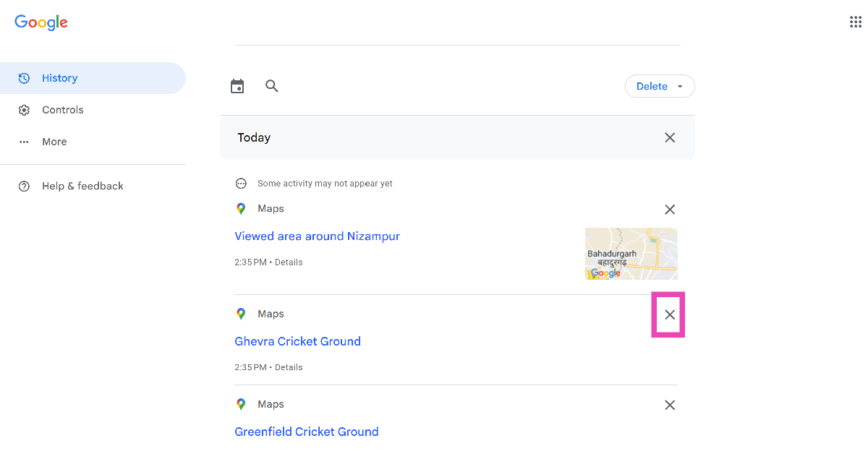
Task: Open Help & feedback
Action: click(82, 186)
